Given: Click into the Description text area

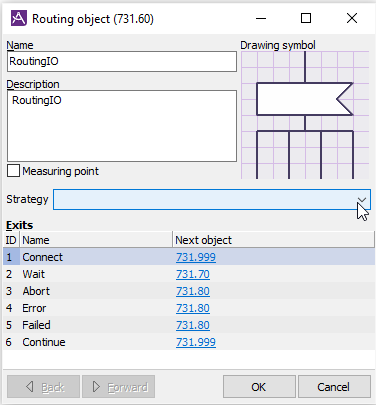Looking at the screenshot, I should [122, 126].
